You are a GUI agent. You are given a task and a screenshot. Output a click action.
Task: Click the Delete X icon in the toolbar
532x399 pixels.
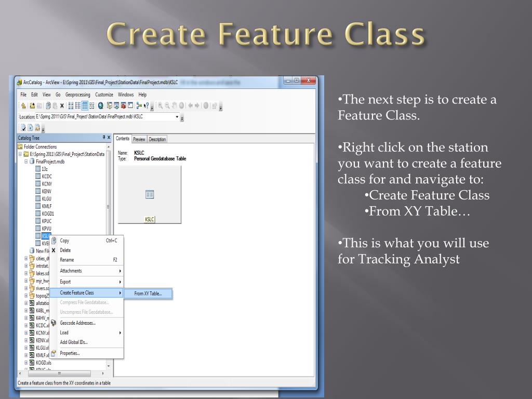[x=62, y=106]
